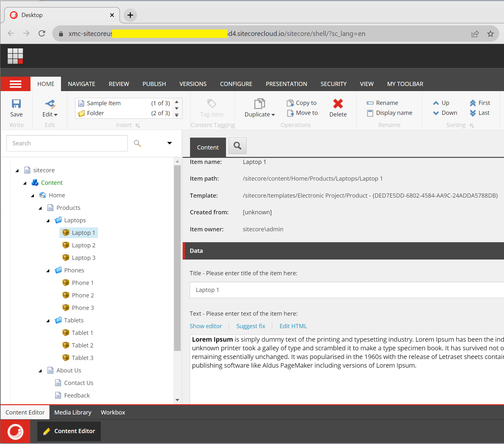The width and height of the screenshot is (504, 444).
Task: Click the Title input field
Action: [x=347, y=290]
